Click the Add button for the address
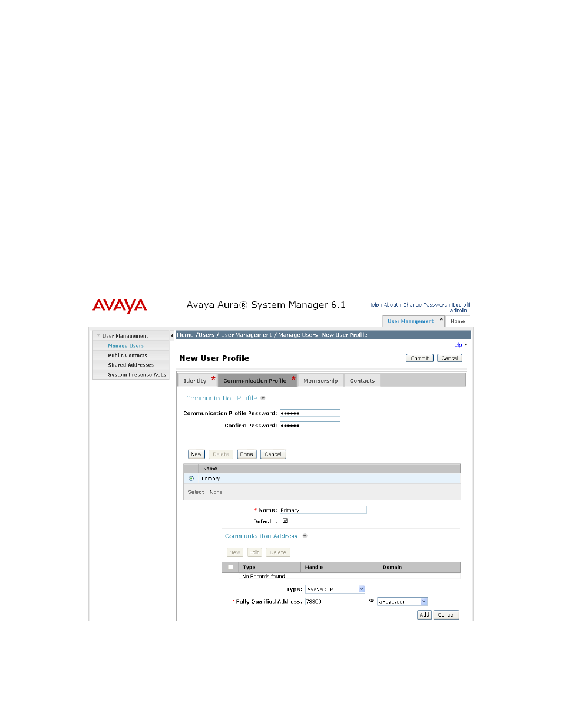 (424, 615)
